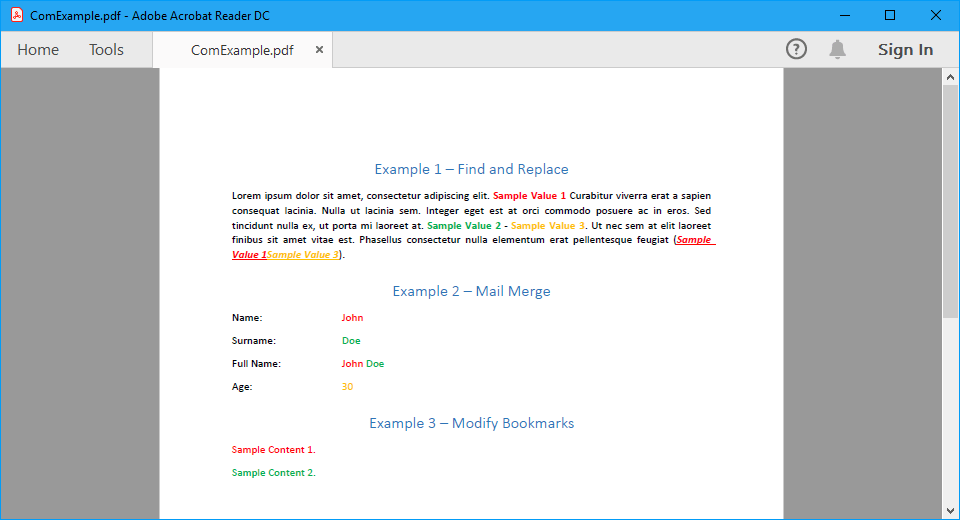This screenshot has height=520, width=960.
Task: Click the green Sample Content 2 text
Action: 273,473
